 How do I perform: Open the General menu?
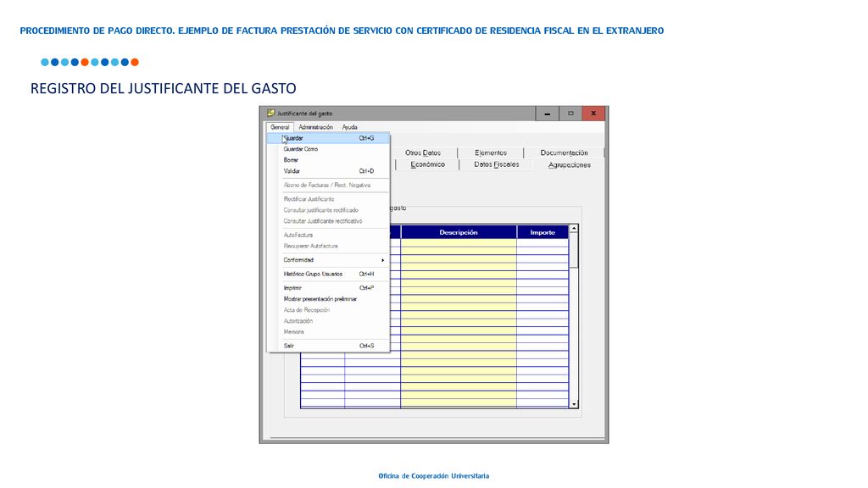click(x=280, y=127)
